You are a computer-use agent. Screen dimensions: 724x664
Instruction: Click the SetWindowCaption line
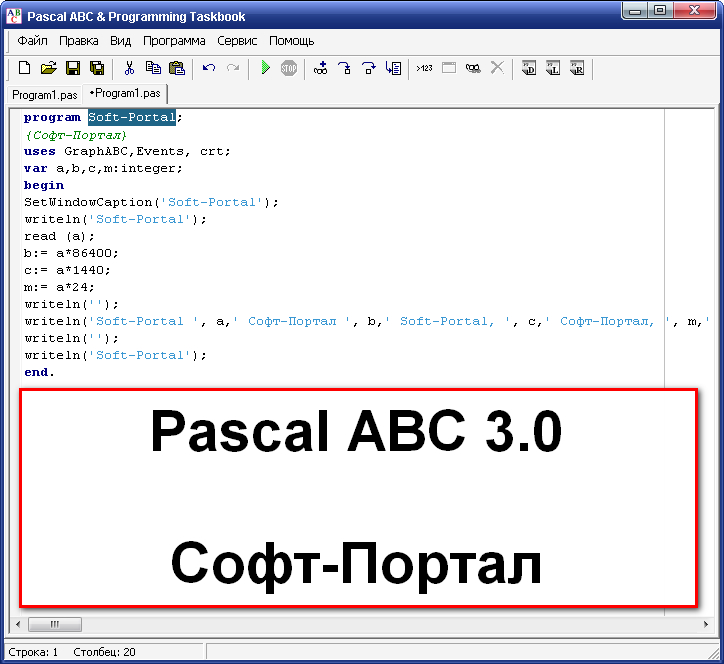click(x=151, y=202)
